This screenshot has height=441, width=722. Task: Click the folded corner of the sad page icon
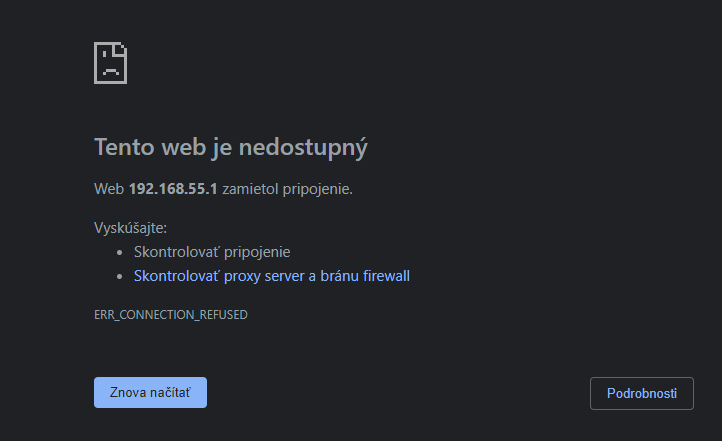pyautogui.click(x=121, y=48)
